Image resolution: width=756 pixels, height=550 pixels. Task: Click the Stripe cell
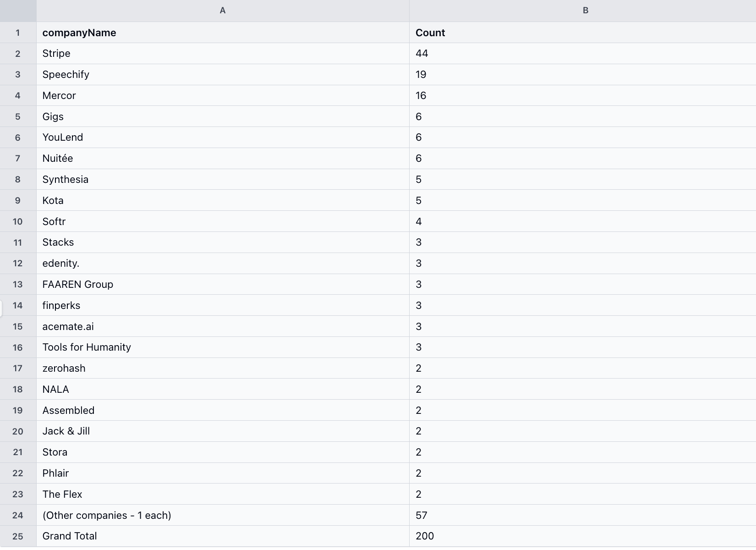click(223, 54)
